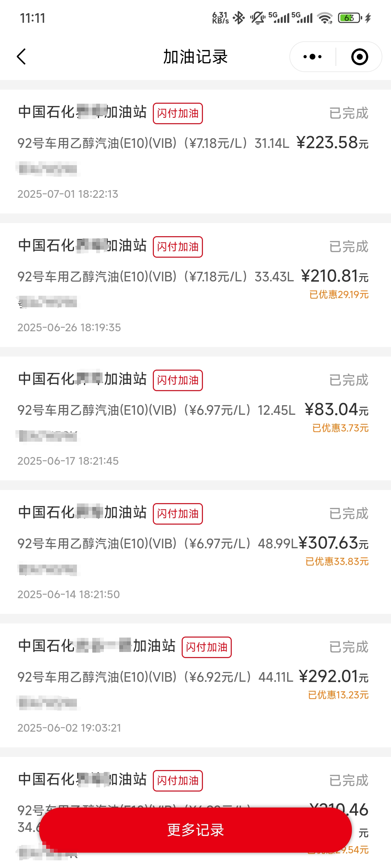Tap the 闪付加油 tag on 07-01 record
The width and height of the screenshot is (391, 868).
point(178,114)
